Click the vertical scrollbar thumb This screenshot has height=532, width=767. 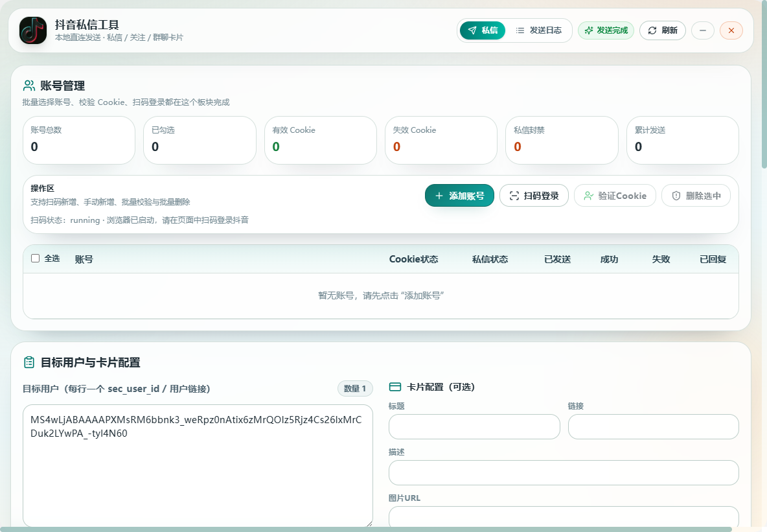764,84
